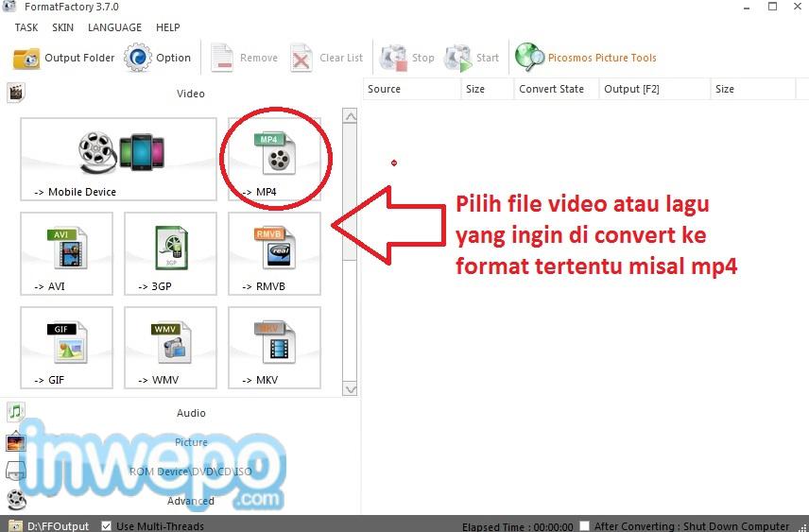Expand the Advanced category panel
809x532 pixels.
pyautogui.click(x=190, y=501)
